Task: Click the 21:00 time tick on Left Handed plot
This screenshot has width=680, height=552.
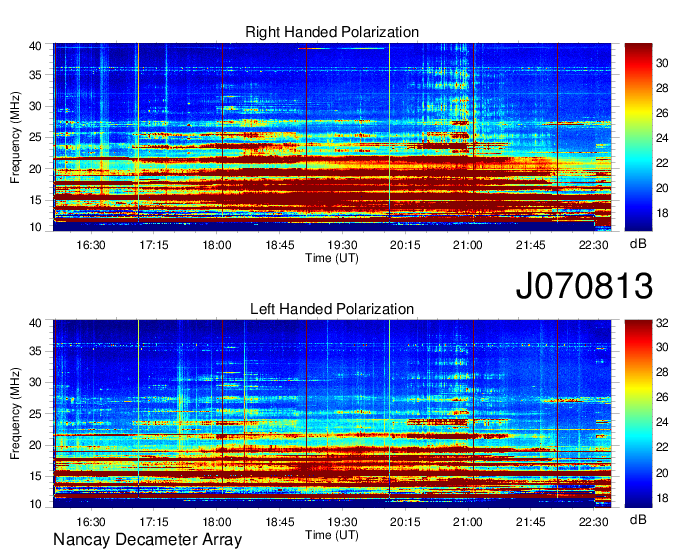Action: click(x=468, y=522)
